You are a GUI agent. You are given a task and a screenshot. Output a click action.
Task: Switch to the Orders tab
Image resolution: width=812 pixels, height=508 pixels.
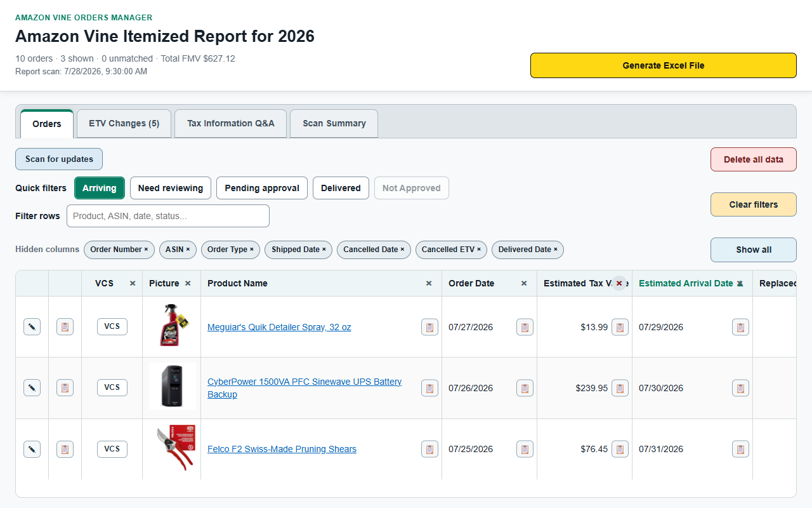tap(47, 124)
